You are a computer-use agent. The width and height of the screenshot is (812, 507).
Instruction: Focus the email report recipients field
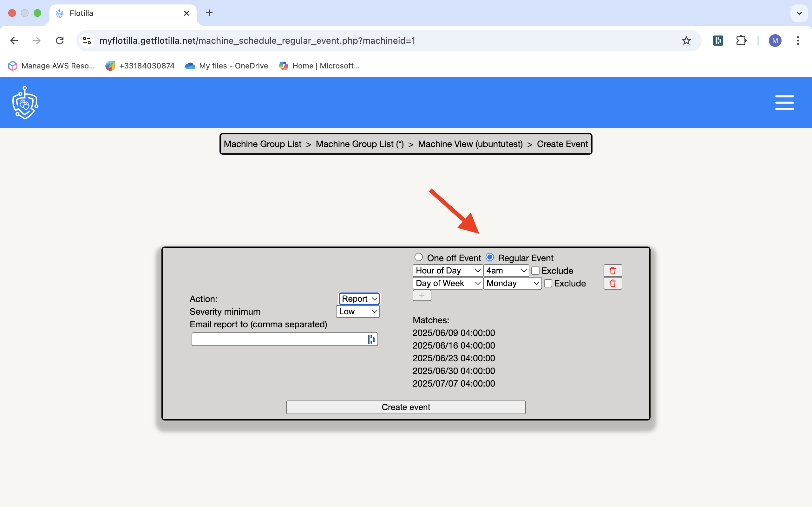[x=278, y=339]
